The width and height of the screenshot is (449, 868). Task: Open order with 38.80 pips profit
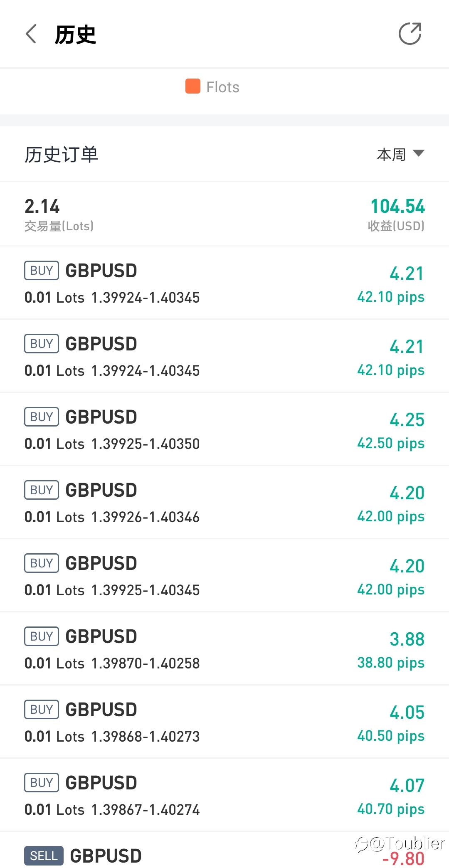224,649
